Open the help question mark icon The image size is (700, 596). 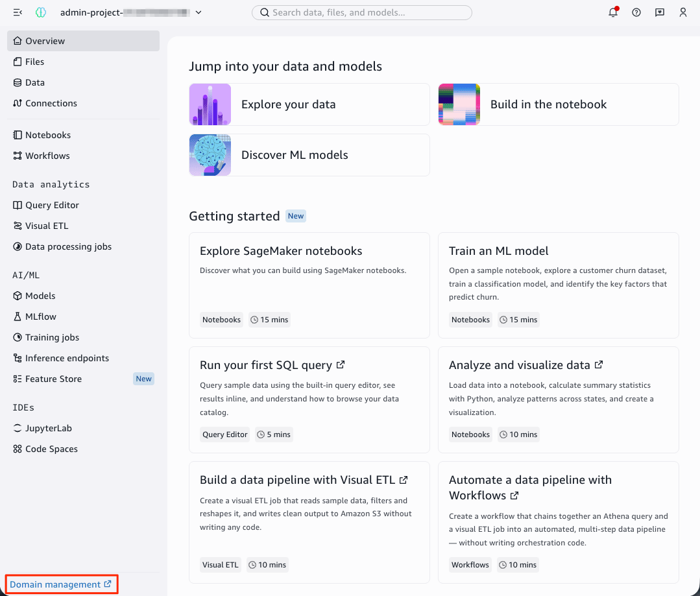pos(636,12)
